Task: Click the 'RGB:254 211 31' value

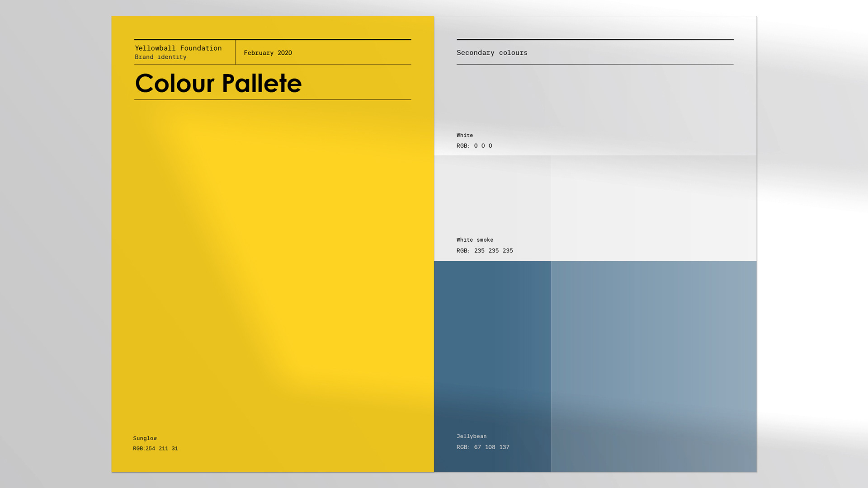Action: pyautogui.click(x=156, y=449)
